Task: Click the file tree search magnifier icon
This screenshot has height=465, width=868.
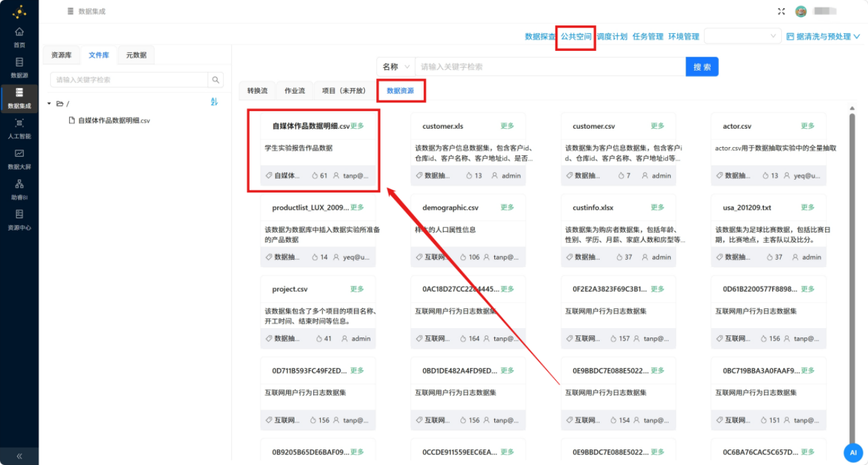Action: (x=216, y=80)
